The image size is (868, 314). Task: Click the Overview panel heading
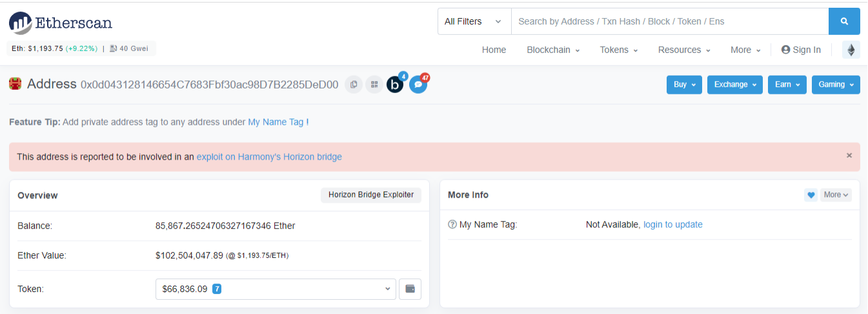point(37,195)
